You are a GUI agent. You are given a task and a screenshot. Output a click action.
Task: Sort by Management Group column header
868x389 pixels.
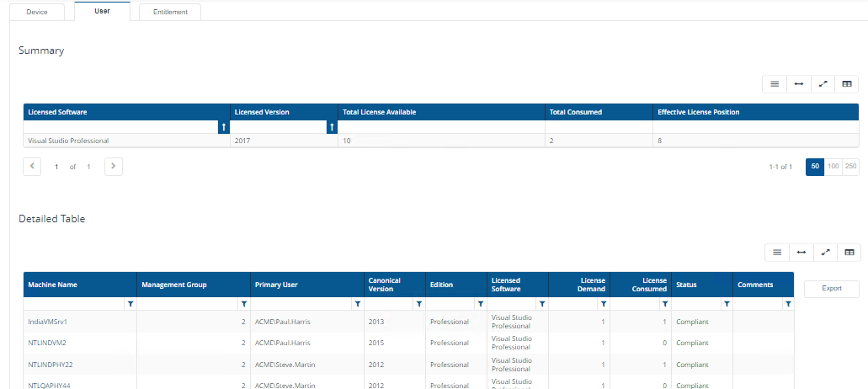194,285
